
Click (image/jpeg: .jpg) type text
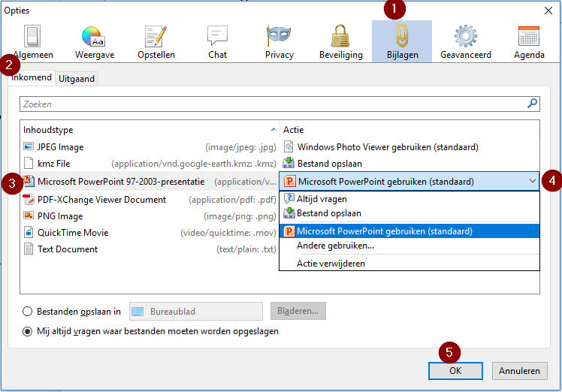pos(240,147)
